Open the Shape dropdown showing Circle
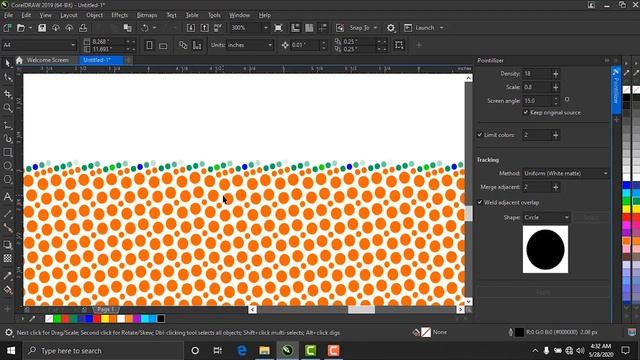Viewport: 640px width, 360px height. click(546, 218)
